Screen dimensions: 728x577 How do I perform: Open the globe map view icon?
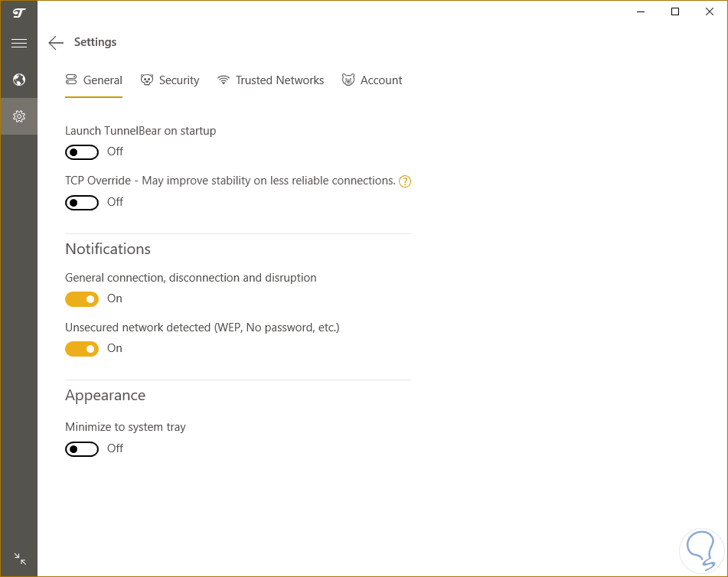[19, 80]
